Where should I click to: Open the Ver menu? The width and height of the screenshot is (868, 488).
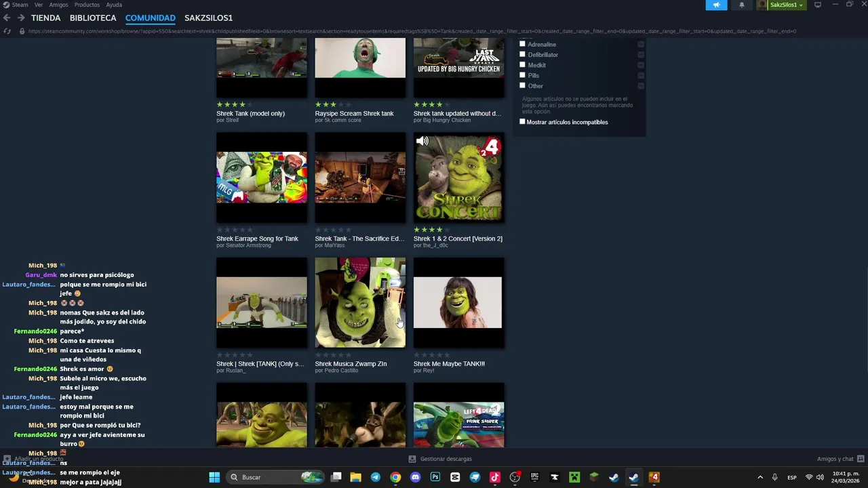click(x=39, y=5)
